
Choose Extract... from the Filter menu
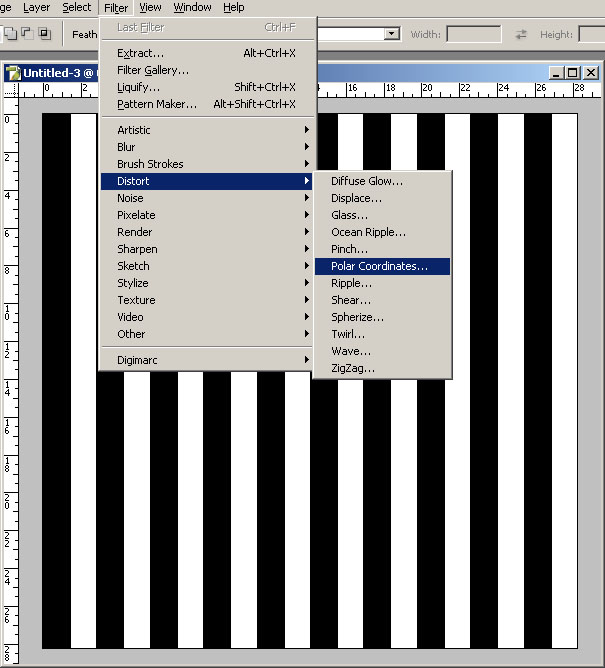[207, 53]
